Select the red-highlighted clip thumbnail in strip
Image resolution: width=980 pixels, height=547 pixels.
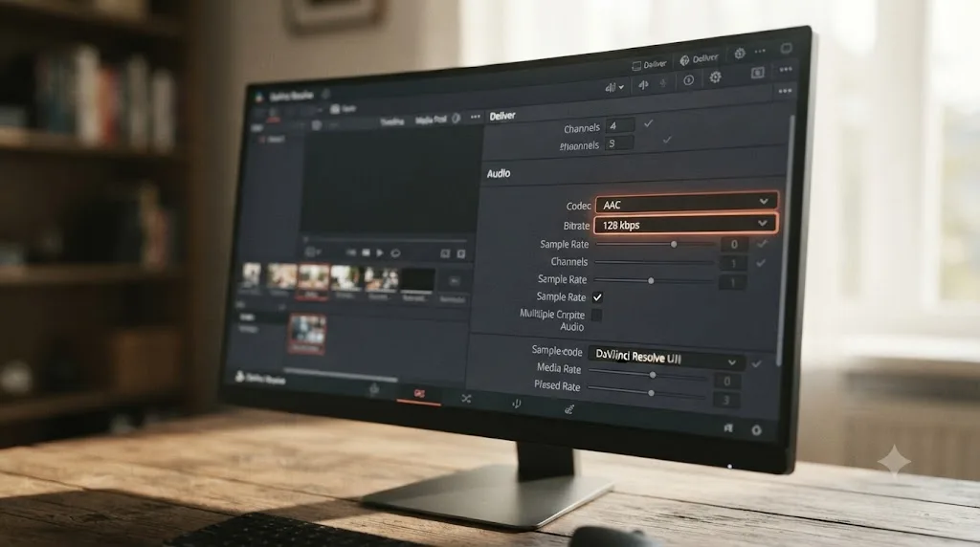click(x=313, y=279)
